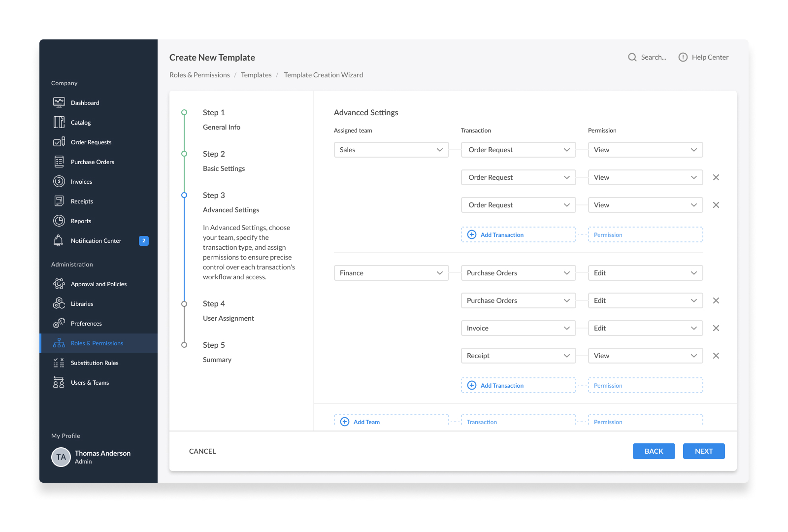Open the Notification Center bell icon
The height and width of the screenshot is (532, 788).
59,240
